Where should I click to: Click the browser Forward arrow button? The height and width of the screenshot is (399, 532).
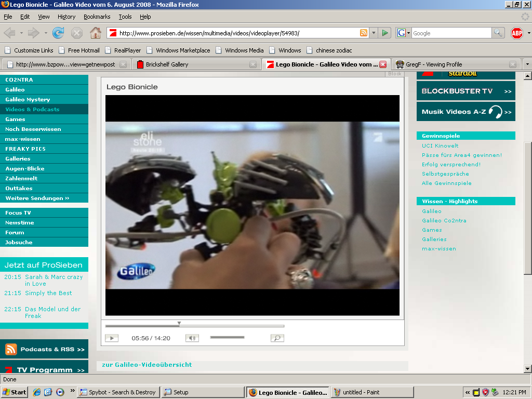point(33,33)
